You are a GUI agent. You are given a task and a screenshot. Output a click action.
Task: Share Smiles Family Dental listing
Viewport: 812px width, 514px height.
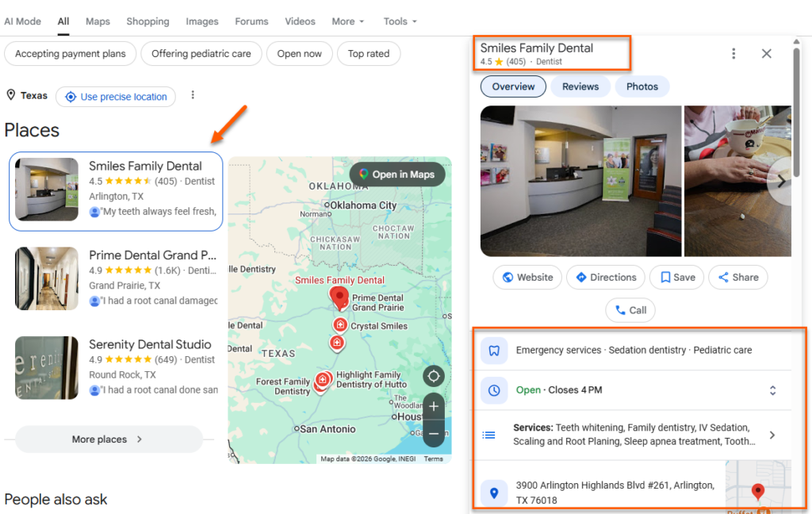(x=738, y=277)
